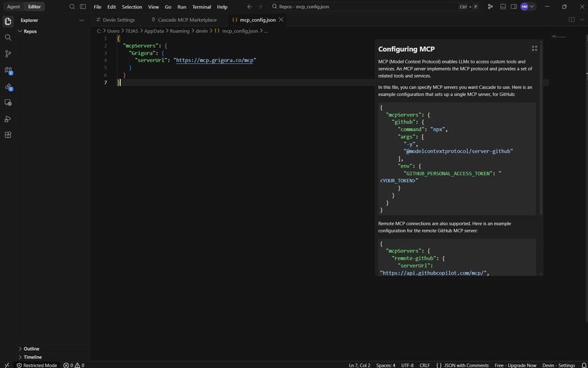Click the devin breadcrumb segment

click(202, 31)
